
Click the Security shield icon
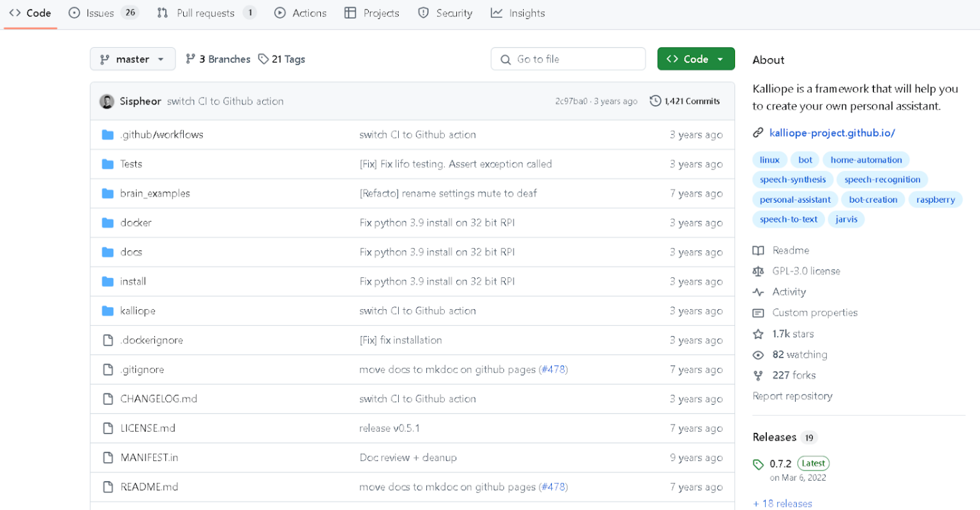[422, 13]
